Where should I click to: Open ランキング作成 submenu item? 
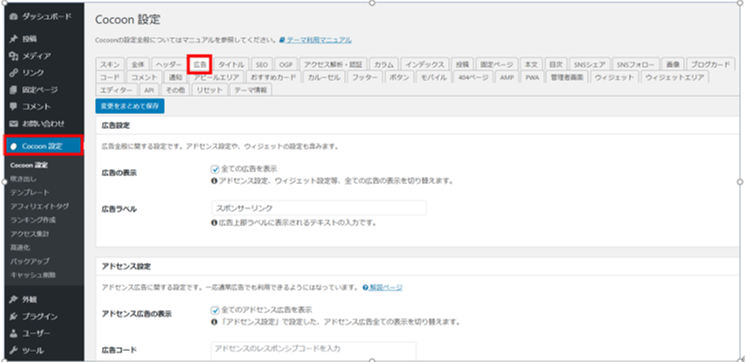tap(33, 220)
